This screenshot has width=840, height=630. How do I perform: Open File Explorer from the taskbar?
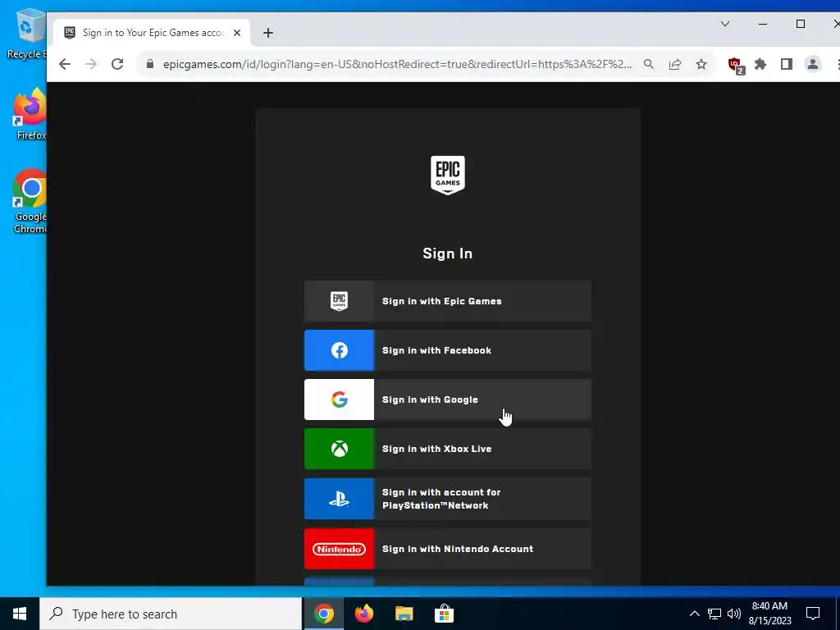pyautogui.click(x=404, y=614)
